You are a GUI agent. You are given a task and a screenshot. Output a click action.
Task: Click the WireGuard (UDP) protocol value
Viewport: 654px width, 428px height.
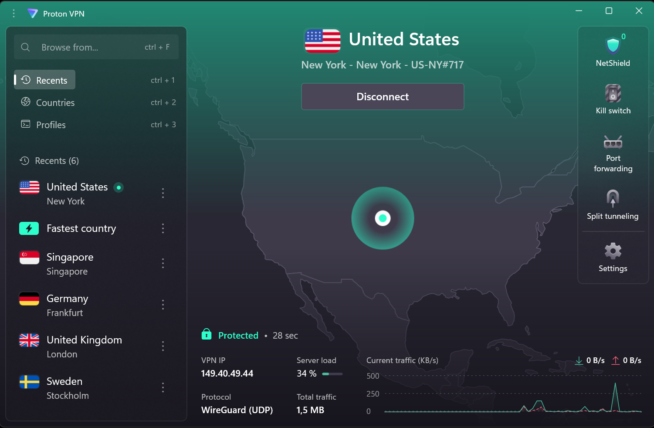click(x=237, y=410)
